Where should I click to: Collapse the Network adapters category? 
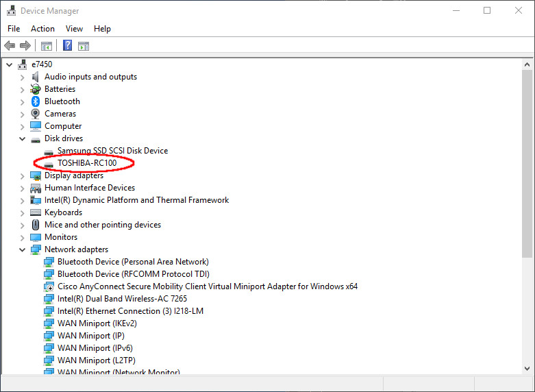[22, 249]
